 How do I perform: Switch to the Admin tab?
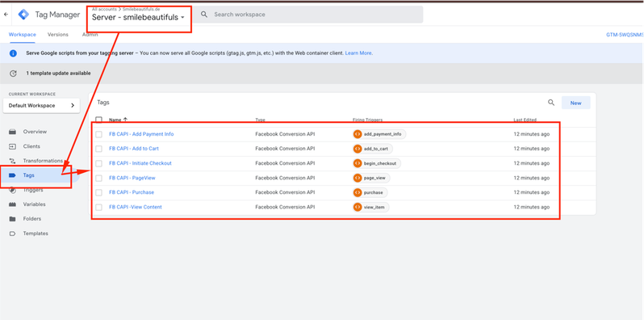pyautogui.click(x=90, y=35)
